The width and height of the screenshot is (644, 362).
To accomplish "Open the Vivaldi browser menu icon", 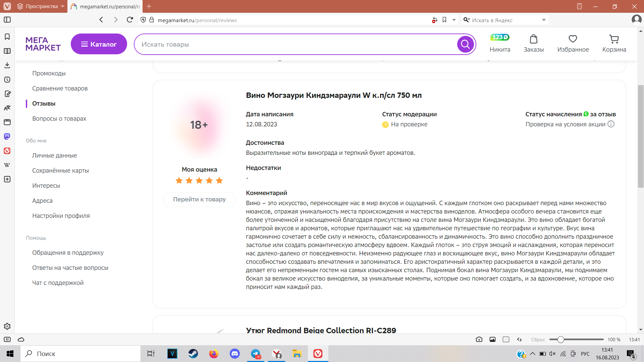I will tap(7, 6).
